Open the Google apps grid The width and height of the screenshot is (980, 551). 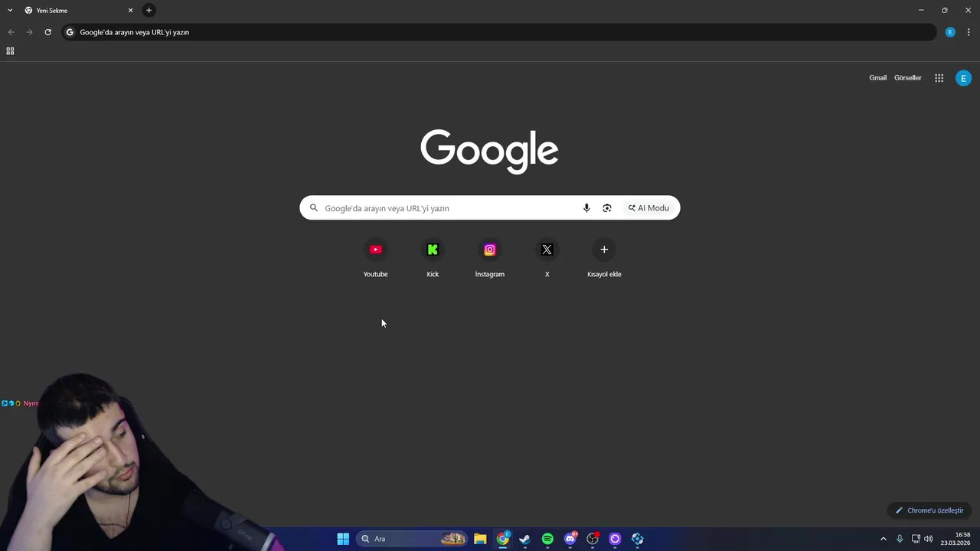[939, 78]
